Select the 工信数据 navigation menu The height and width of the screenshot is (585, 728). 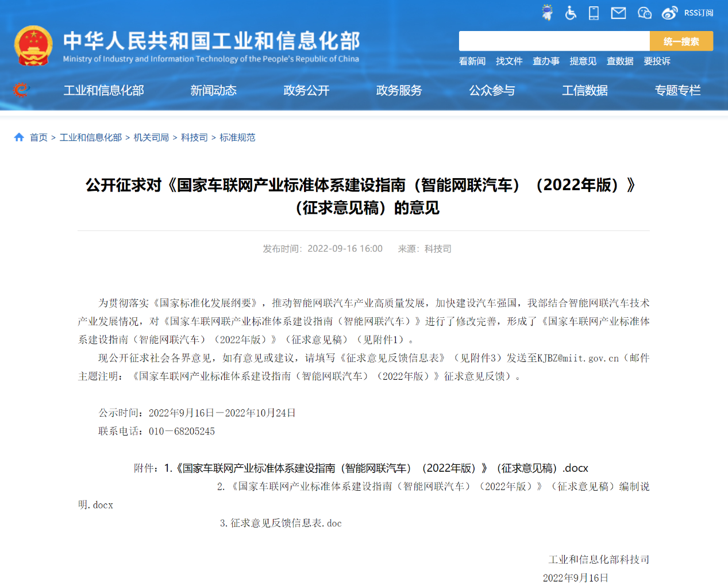tap(585, 90)
